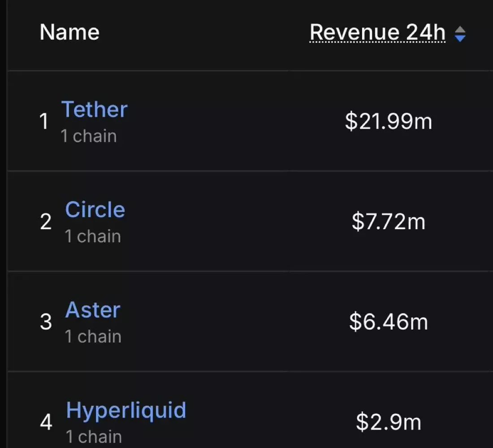The image size is (493, 448).
Task: Click Tether's $21.99m revenue value
Action: [389, 122]
